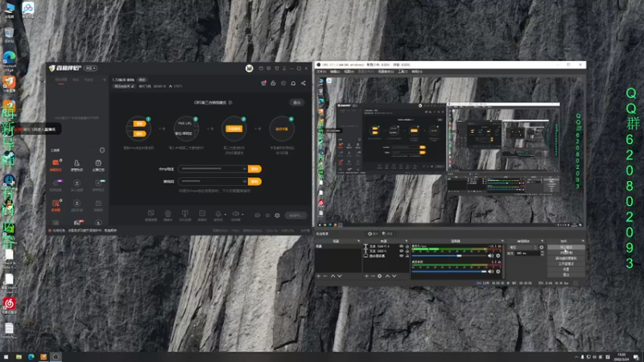
Task: Open the microphone dropdown arrow in the live companion bottom bar
Action: pos(225,214)
